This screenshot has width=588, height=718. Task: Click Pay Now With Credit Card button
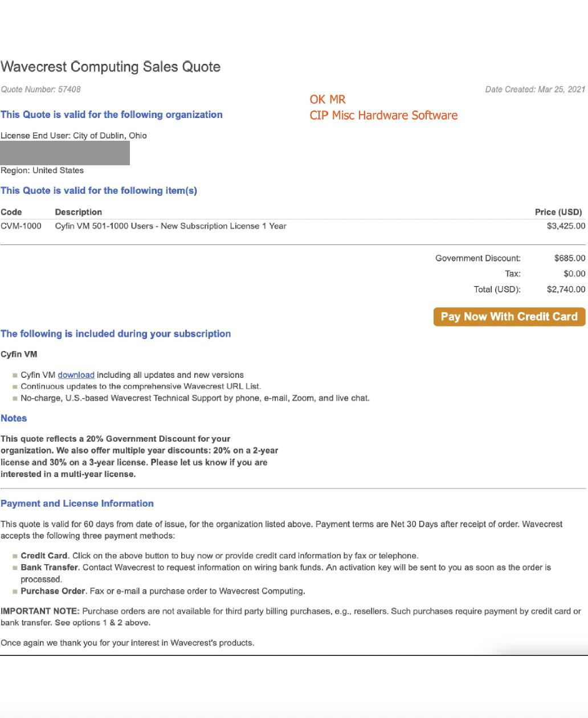509,317
